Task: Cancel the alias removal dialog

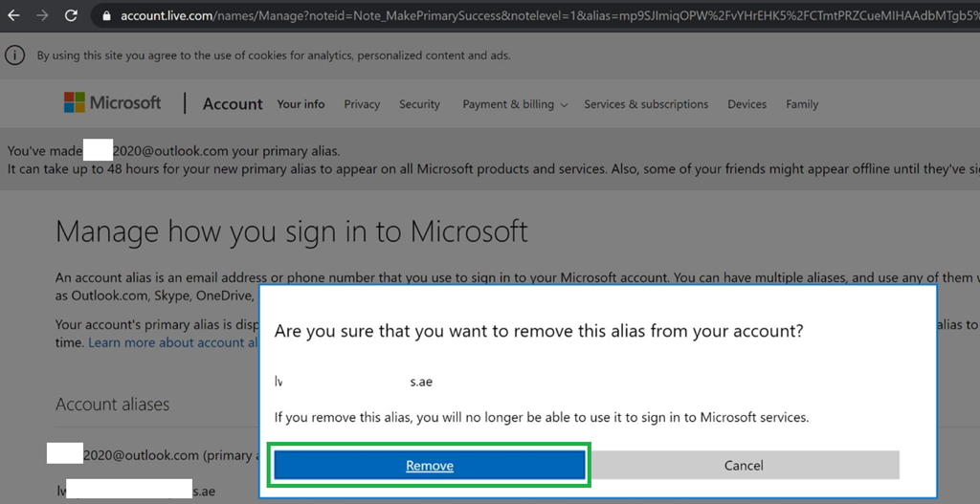Action: click(743, 466)
